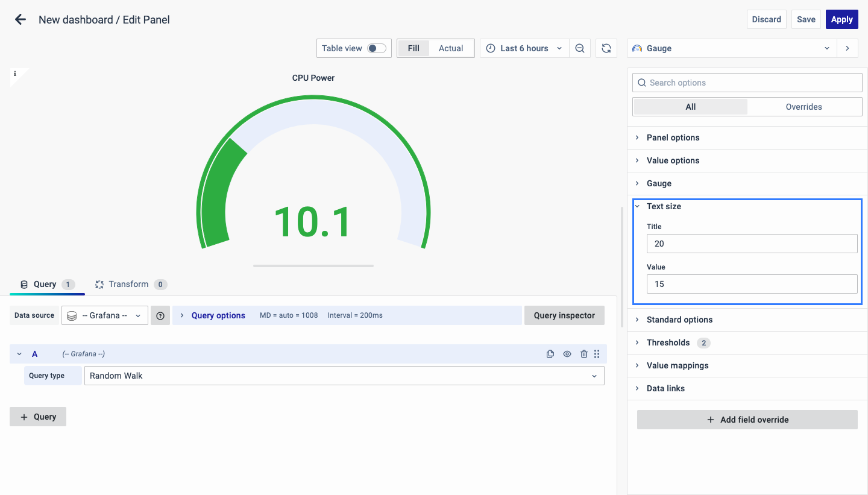The height and width of the screenshot is (495, 868).
Task: Click the Apply button
Action: click(x=841, y=19)
